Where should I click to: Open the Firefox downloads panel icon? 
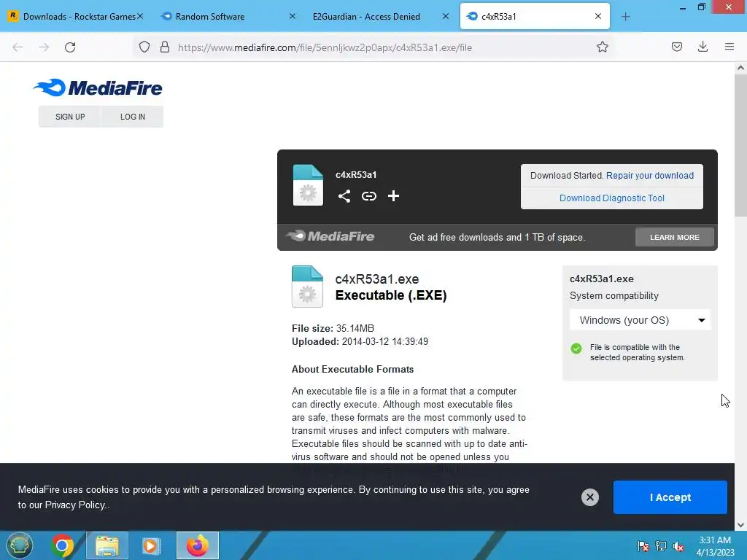(x=703, y=47)
